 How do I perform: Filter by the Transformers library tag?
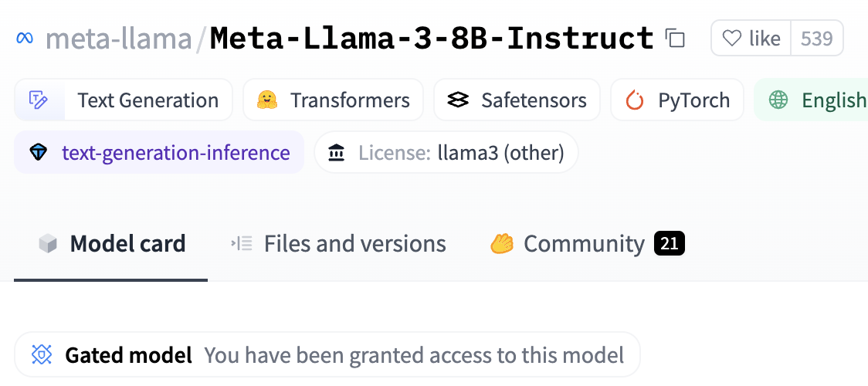point(350,100)
